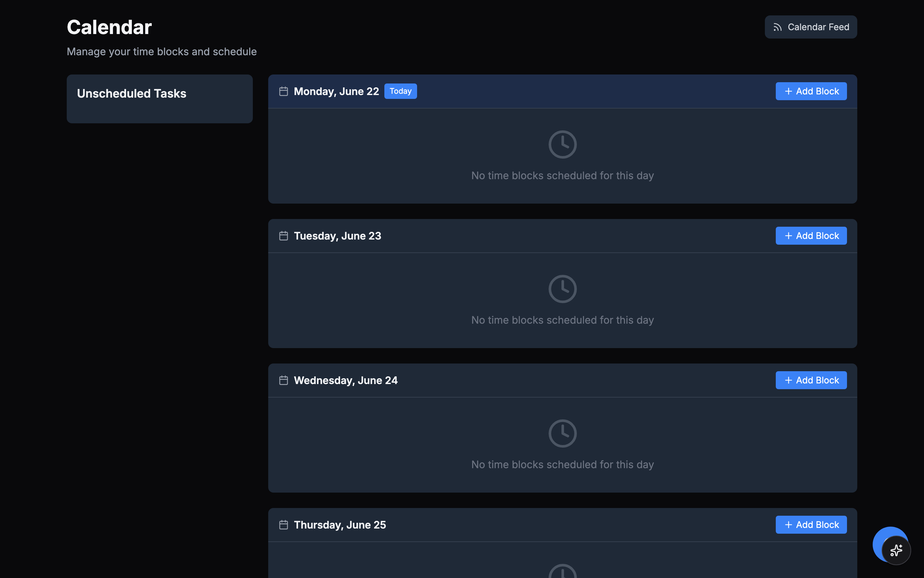Add a block to Wednesday, June 24
The width and height of the screenshot is (924, 578).
(x=811, y=381)
